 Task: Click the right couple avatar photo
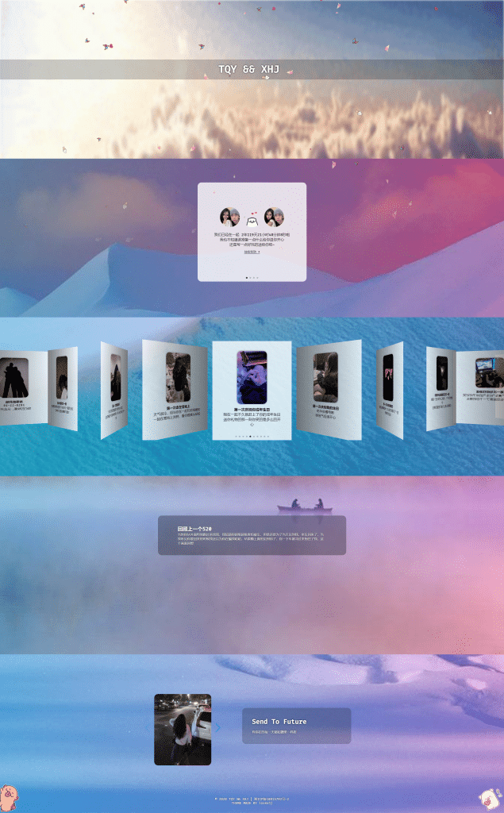pyautogui.click(x=275, y=217)
